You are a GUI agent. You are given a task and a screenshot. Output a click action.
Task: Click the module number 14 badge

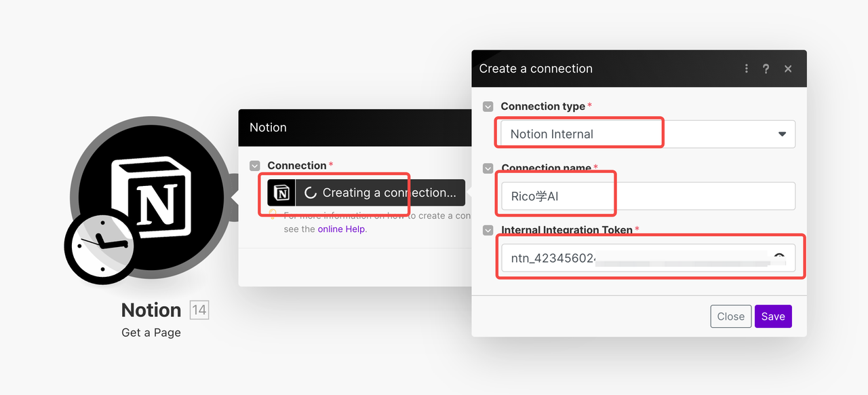tap(199, 311)
